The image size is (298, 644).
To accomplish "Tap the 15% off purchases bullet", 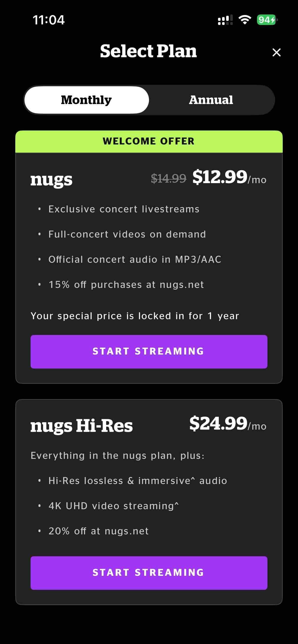I will click(x=126, y=285).
